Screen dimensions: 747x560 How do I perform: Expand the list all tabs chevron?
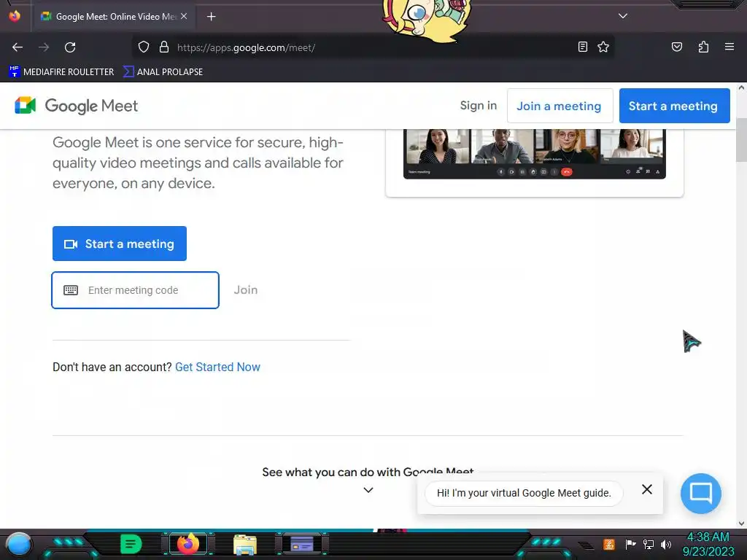[623, 16]
